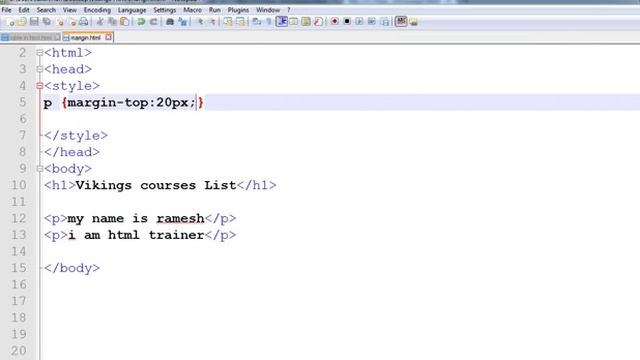Play back the recorded macro

coord(359,22)
